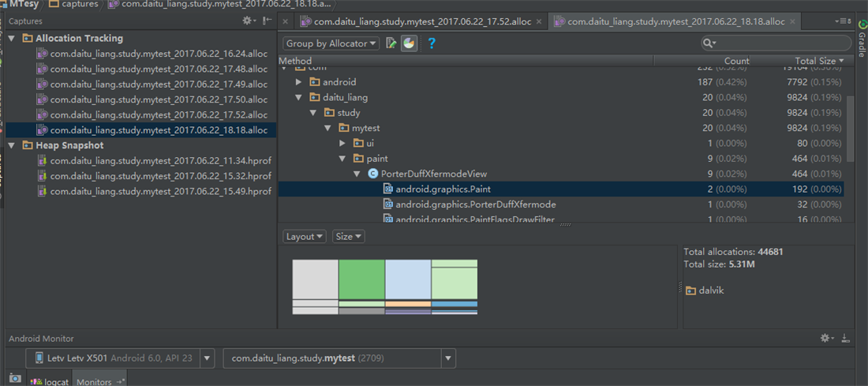Screen dimensions: 868x386
Task: Click the PorterDuffXfermode allocation row icon
Action: (388, 204)
